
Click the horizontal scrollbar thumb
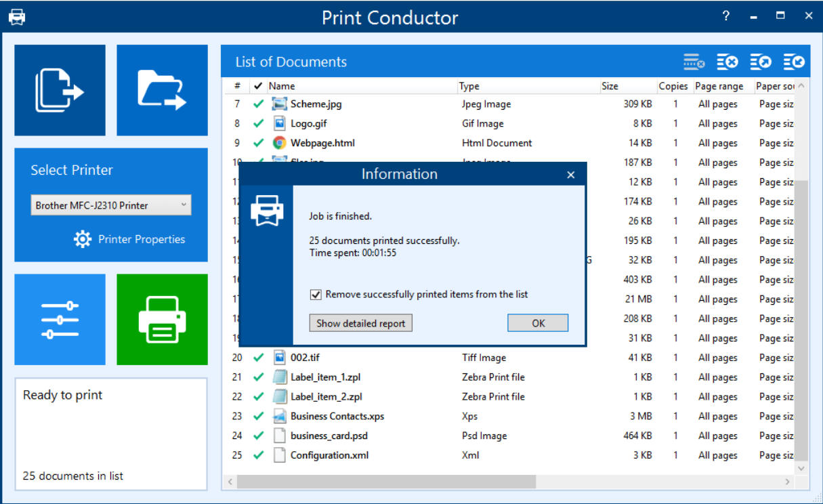386,482
